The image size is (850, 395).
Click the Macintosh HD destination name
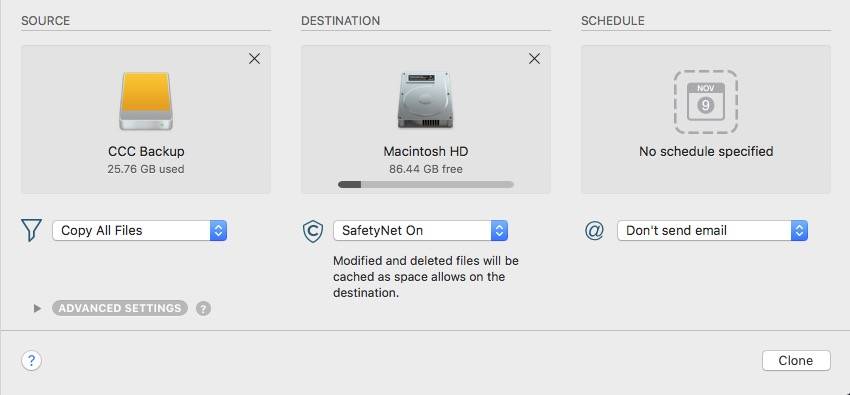[x=426, y=151]
